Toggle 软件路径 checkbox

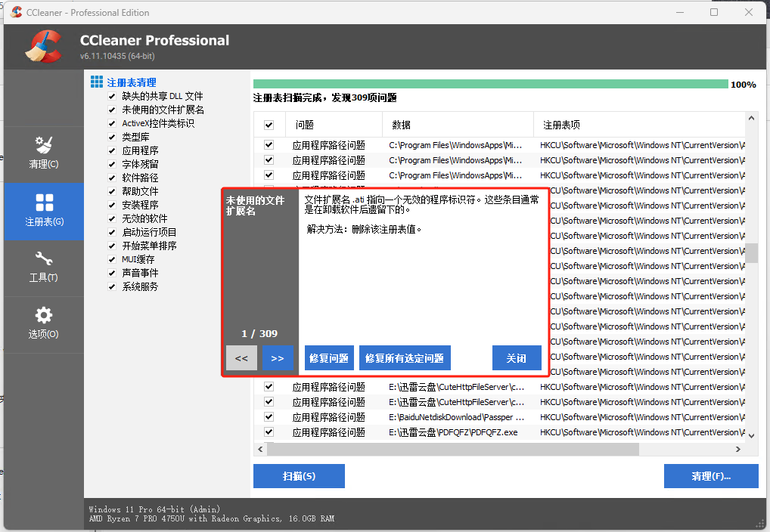pyautogui.click(x=112, y=178)
